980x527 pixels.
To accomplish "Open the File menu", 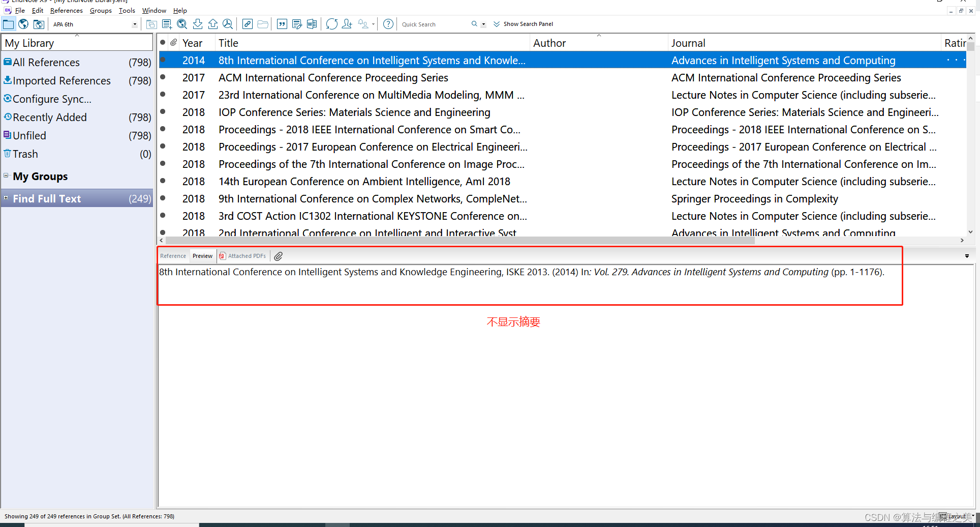I will click(20, 10).
